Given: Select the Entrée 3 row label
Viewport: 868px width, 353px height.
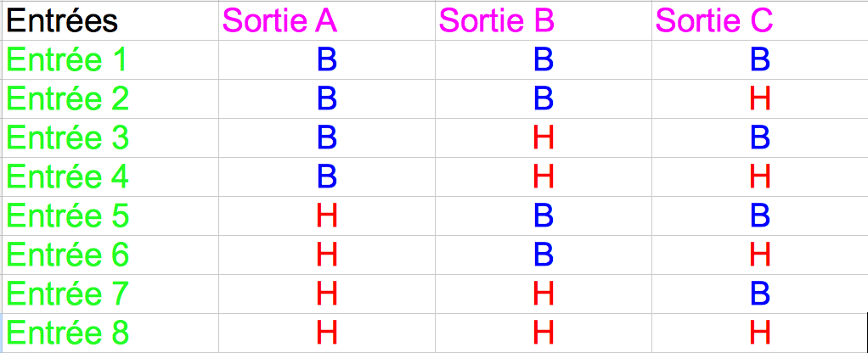Looking at the screenshot, I should (67, 138).
